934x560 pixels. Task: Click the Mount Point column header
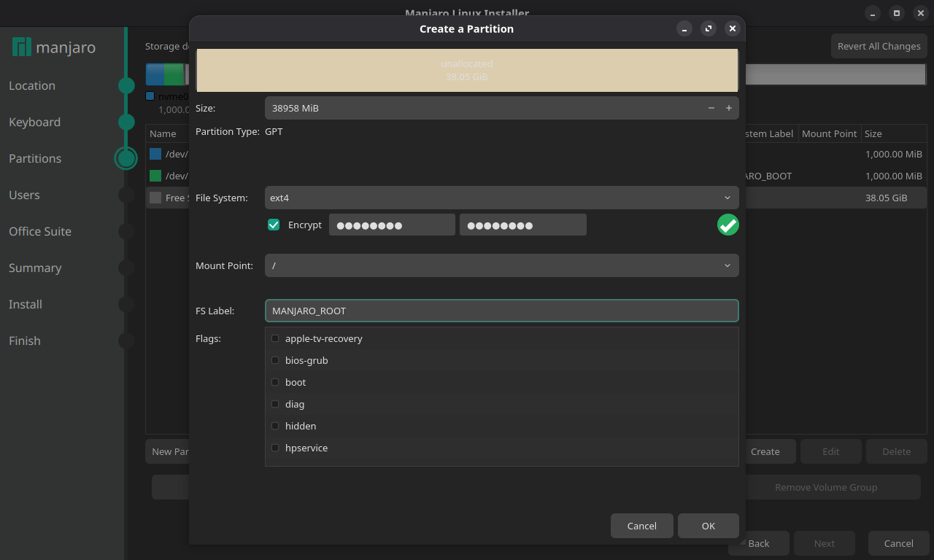pos(829,133)
